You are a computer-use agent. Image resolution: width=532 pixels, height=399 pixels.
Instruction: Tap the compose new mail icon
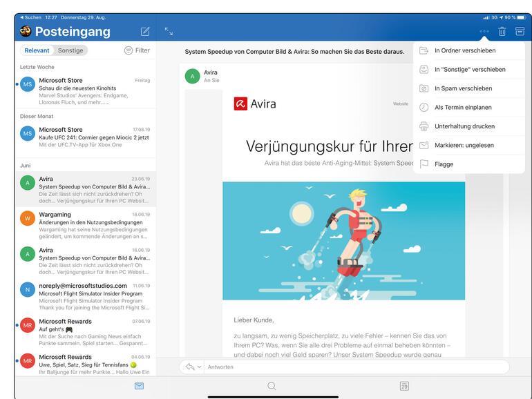pyautogui.click(x=145, y=32)
